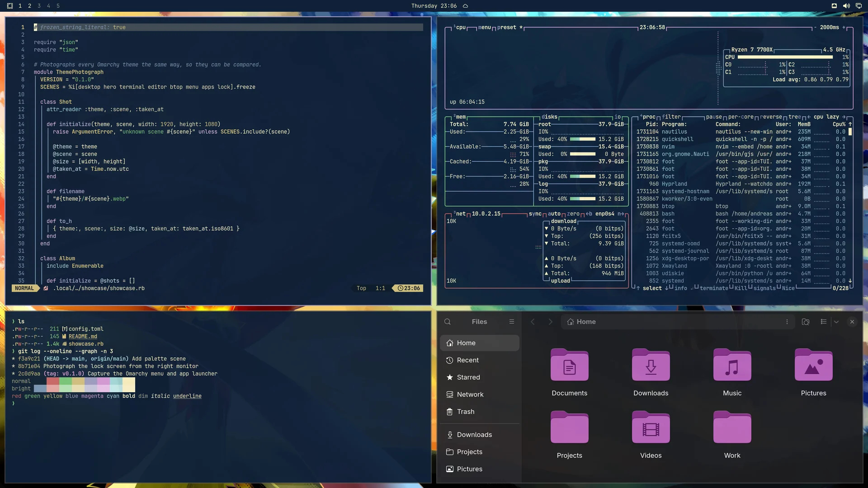Image resolution: width=868 pixels, height=488 pixels.
Task: Toggle btop net sync option
Action: pos(535,214)
